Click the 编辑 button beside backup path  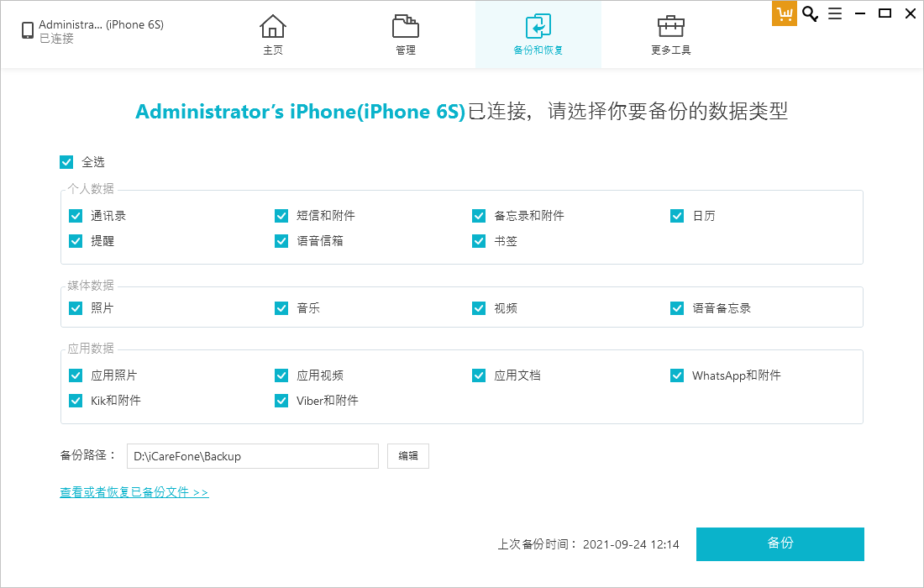click(x=408, y=455)
